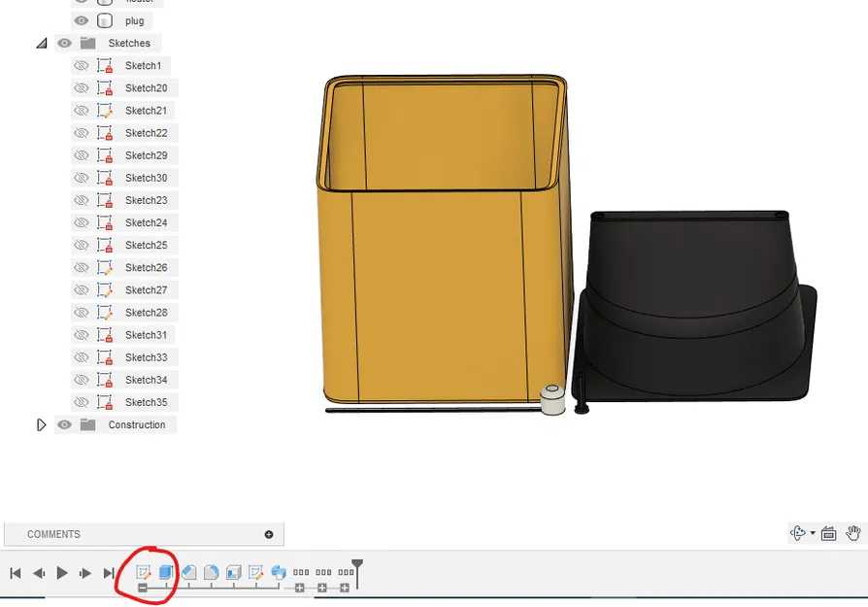
Task: Toggle visibility of the Construction folder
Action: [x=64, y=424]
